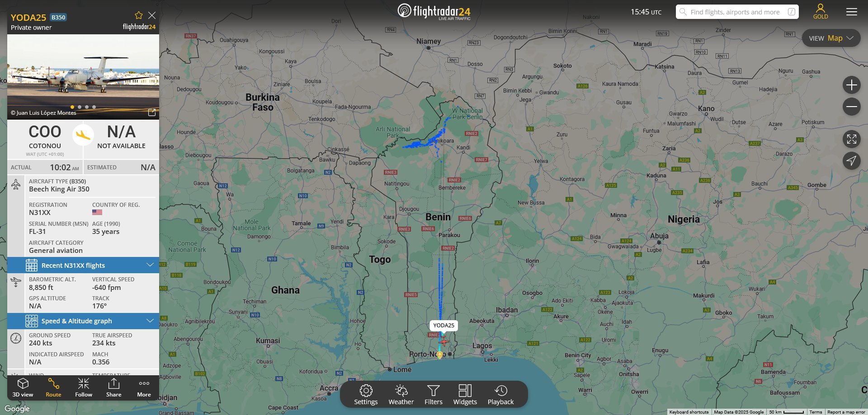Show the Weather layer options
The height and width of the screenshot is (415, 868).
pos(401,395)
